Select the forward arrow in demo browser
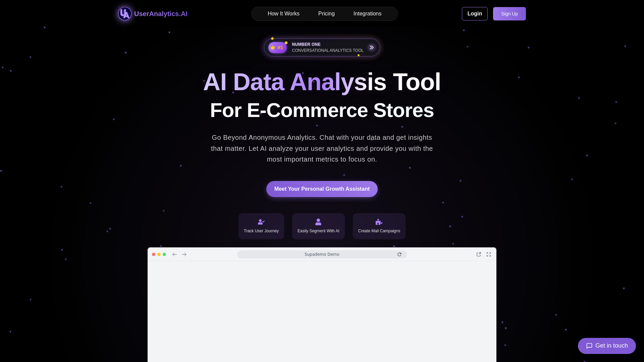The width and height of the screenshot is (644, 362). [x=184, y=254]
